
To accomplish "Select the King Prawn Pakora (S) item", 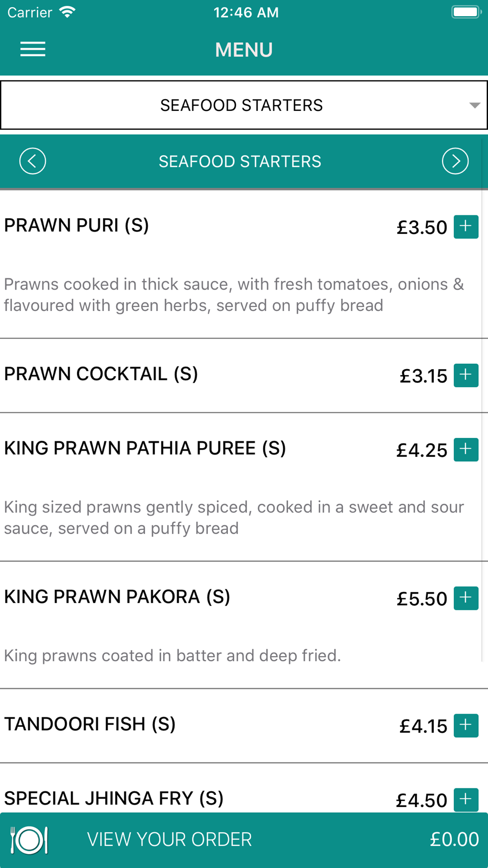I will (x=117, y=597).
